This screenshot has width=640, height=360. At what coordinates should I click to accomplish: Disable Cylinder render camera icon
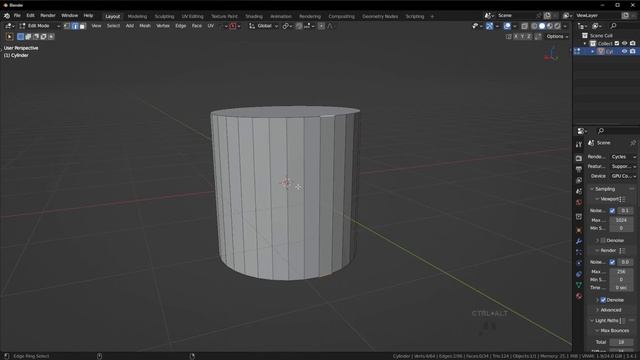tap(633, 51)
